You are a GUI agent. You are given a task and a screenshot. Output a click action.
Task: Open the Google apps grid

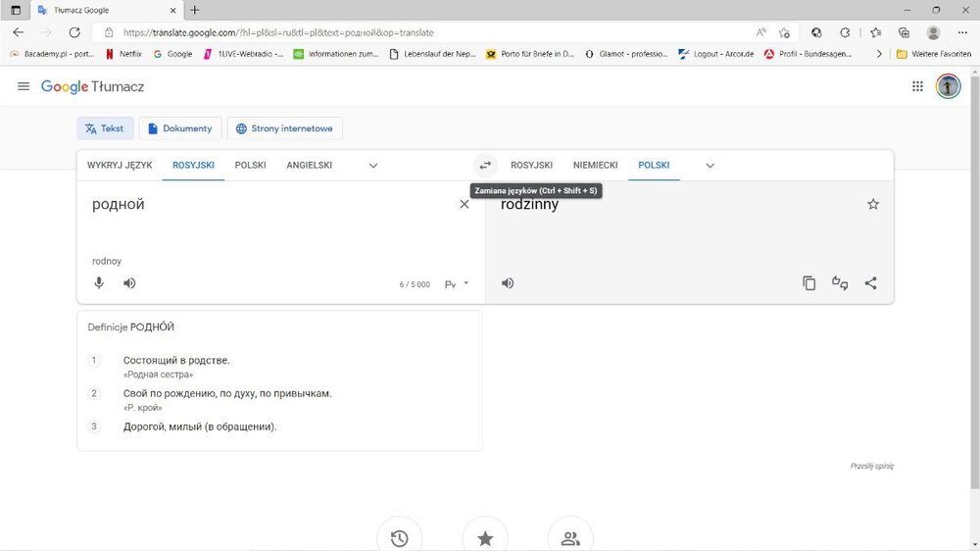click(x=917, y=86)
